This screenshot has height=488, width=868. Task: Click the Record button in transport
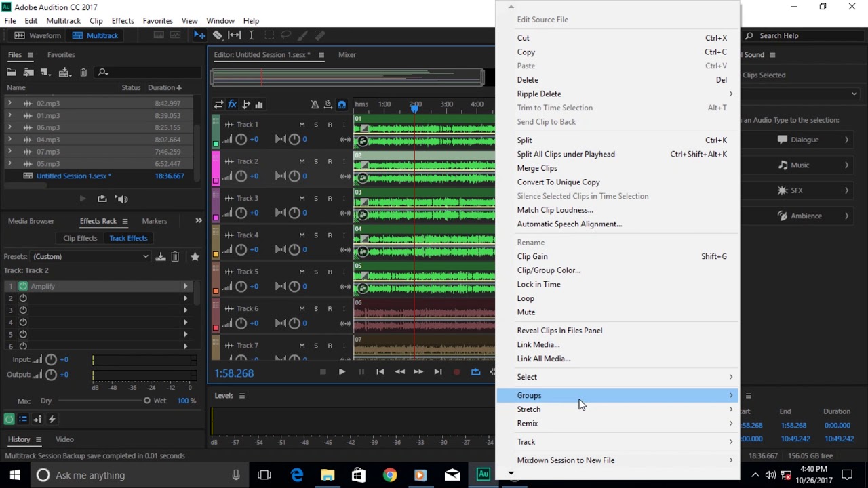(456, 371)
